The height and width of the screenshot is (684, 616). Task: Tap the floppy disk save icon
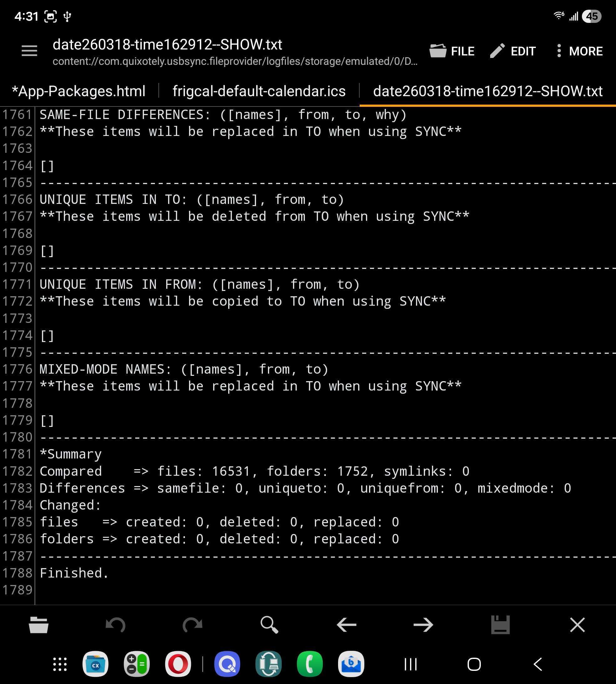click(x=500, y=625)
